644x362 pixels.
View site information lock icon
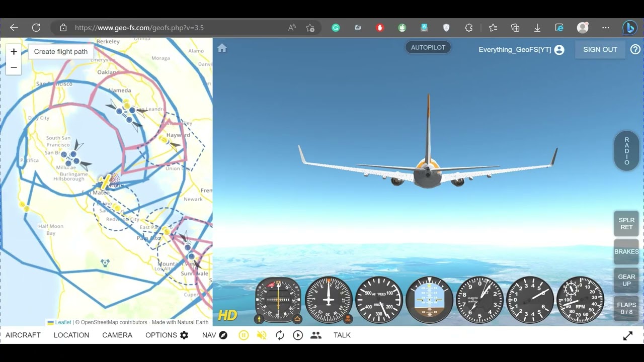pyautogui.click(x=63, y=28)
